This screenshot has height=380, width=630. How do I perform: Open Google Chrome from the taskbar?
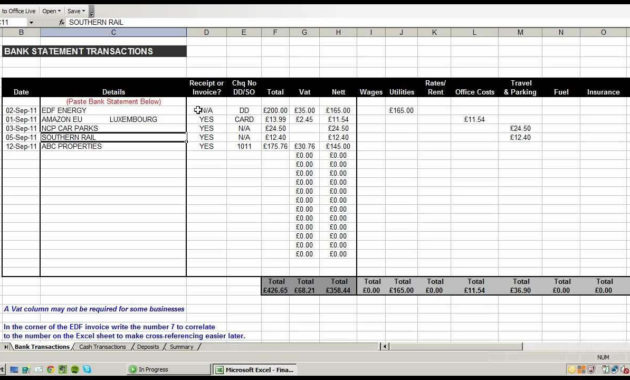pyautogui.click(x=50, y=369)
